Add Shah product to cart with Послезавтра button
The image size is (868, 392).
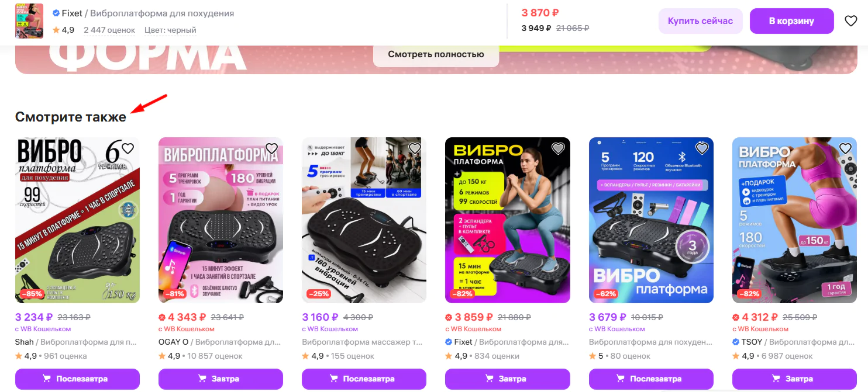coord(77,379)
